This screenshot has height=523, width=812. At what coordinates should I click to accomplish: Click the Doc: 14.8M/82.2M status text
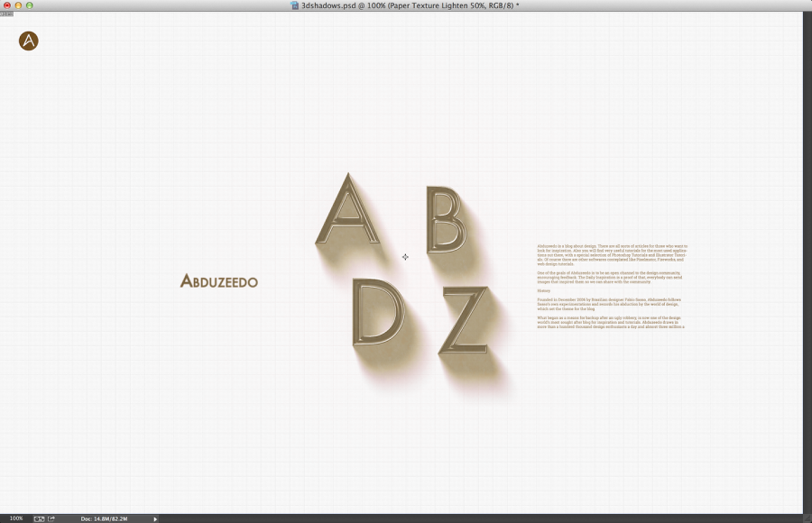(x=104, y=518)
